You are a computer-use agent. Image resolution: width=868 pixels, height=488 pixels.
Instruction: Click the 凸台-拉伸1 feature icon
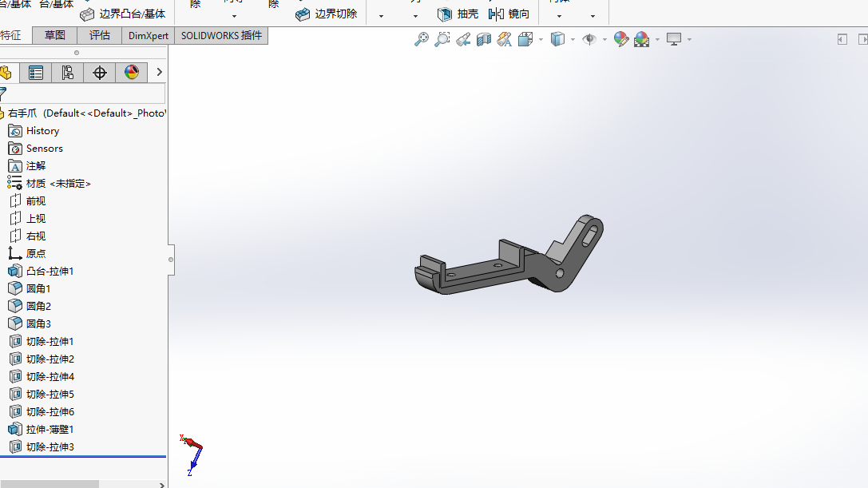15,271
